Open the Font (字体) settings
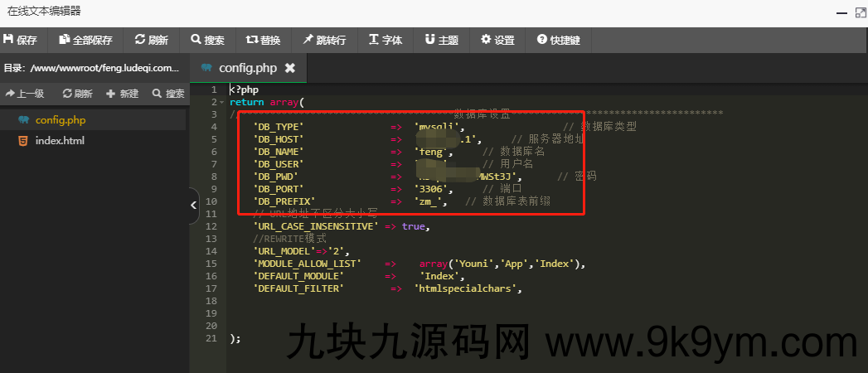This screenshot has width=868, height=373. point(386,40)
